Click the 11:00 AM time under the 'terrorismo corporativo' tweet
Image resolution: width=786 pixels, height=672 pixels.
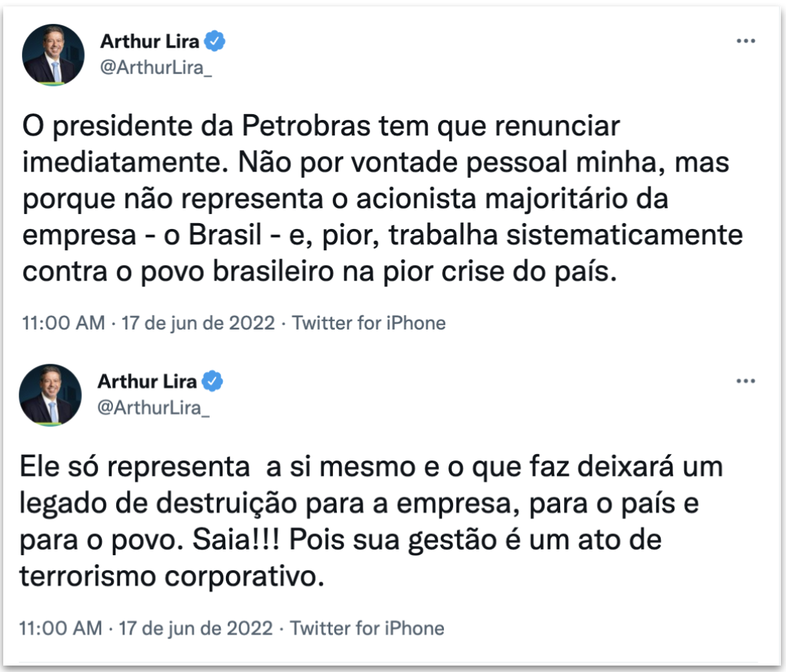click(61, 628)
